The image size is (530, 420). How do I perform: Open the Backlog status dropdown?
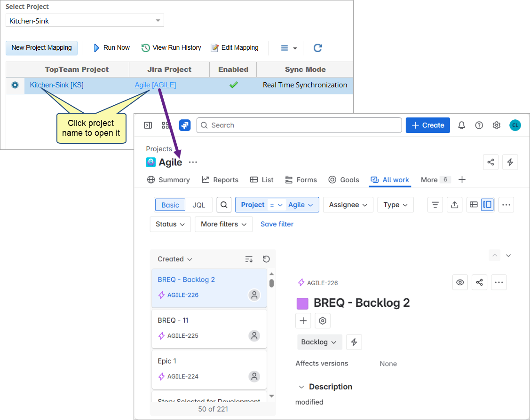[x=319, y=342]
